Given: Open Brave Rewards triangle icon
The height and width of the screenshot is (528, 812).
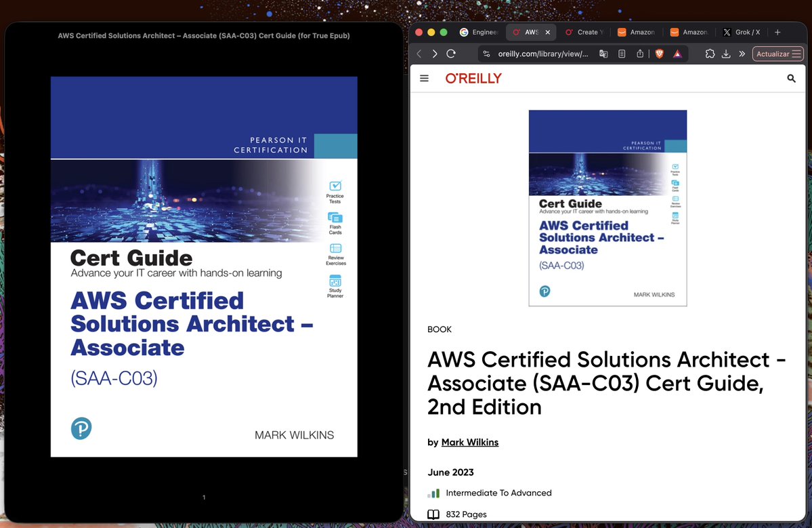Looking at the screenshot, I should (677, 54).
